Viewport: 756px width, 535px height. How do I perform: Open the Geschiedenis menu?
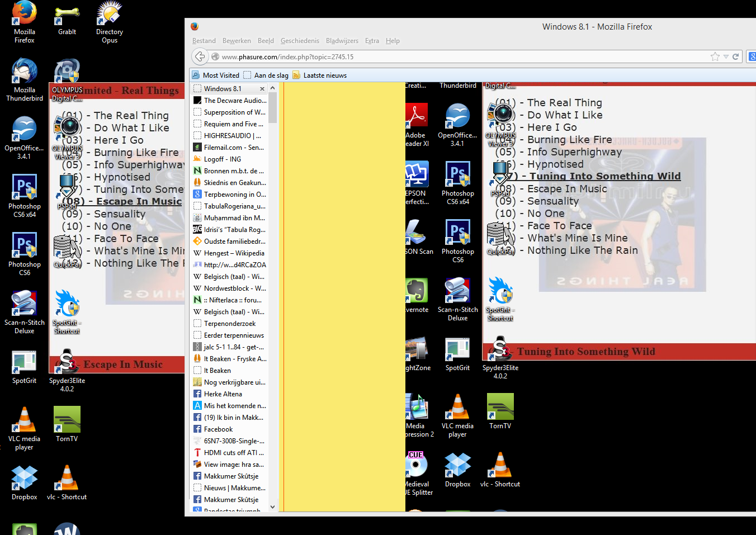pyautogui.click(x=300, y=41)
